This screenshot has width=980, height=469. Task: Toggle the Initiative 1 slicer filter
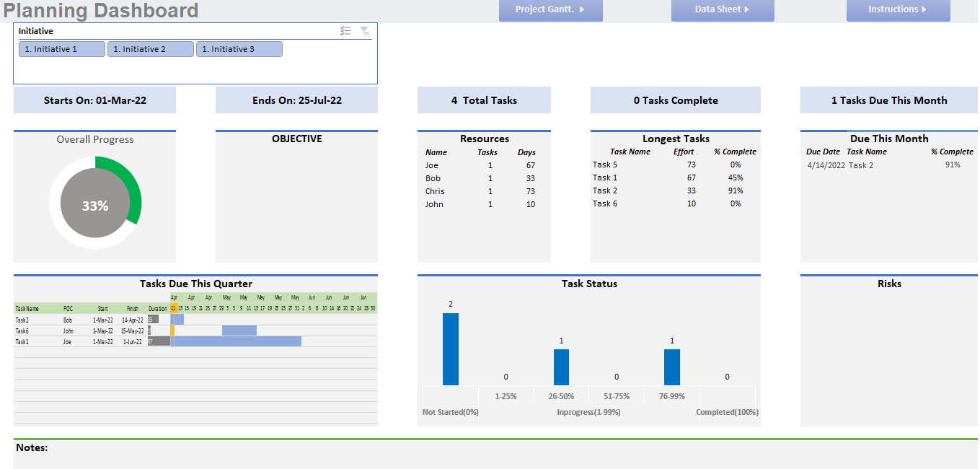(x=61, y=48)
